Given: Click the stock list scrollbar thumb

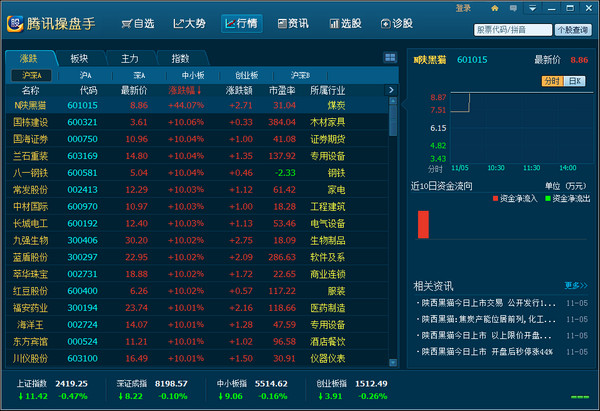Looking at the screenshot, I should click(393, 120).
